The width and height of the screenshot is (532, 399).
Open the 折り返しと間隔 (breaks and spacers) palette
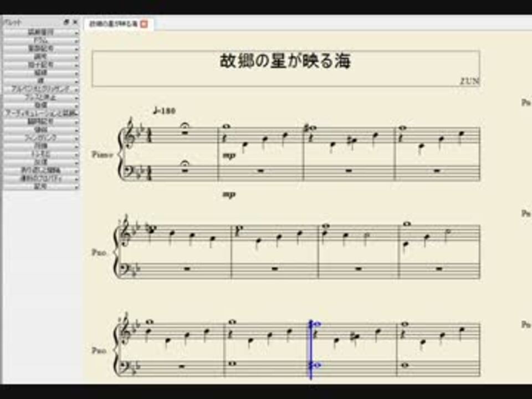tap(41, 170)
